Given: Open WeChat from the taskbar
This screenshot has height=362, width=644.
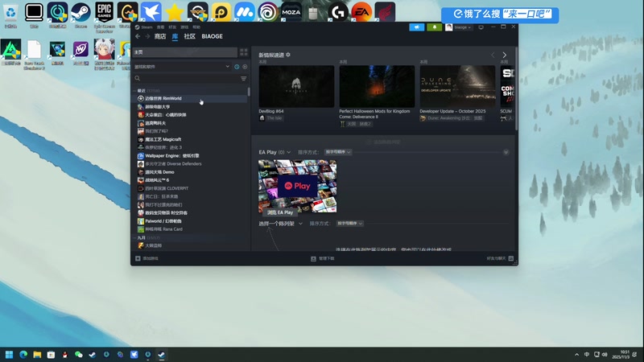Looking at the screenshot, I should pyautogui.click(x=78, y=355).
